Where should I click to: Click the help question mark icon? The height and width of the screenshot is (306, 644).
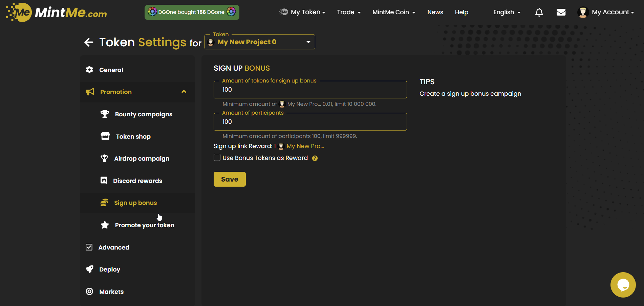point(315,158)
